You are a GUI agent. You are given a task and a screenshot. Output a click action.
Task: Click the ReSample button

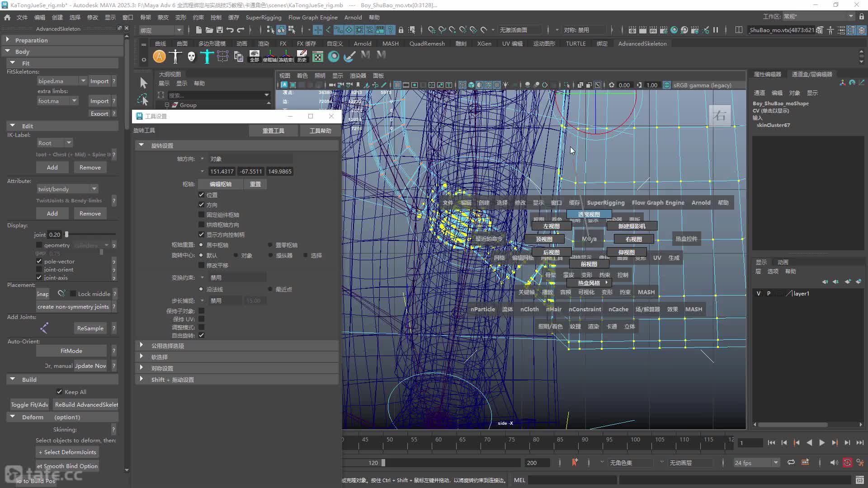click(x=90, y=328)
